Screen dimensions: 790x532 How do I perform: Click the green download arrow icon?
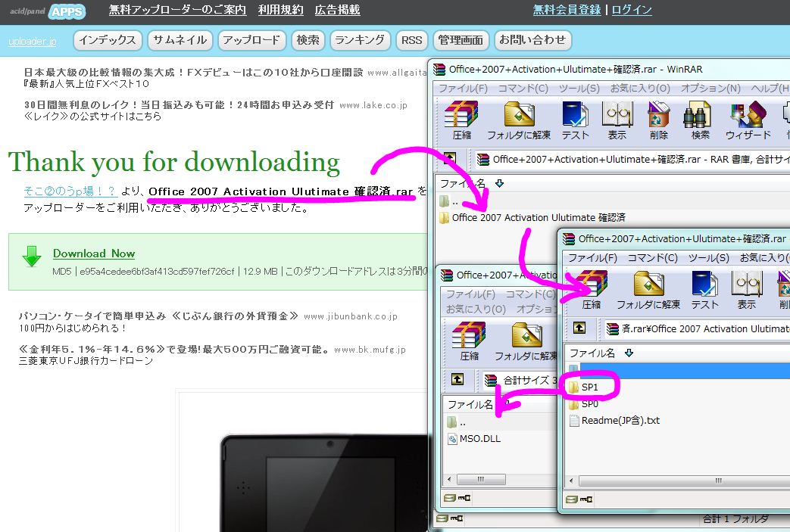click(x=32, y=257)
